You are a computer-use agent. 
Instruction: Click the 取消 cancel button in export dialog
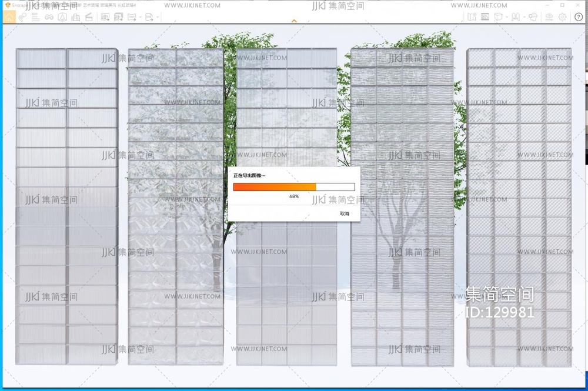pyautogui.click(x=345, y=213)
